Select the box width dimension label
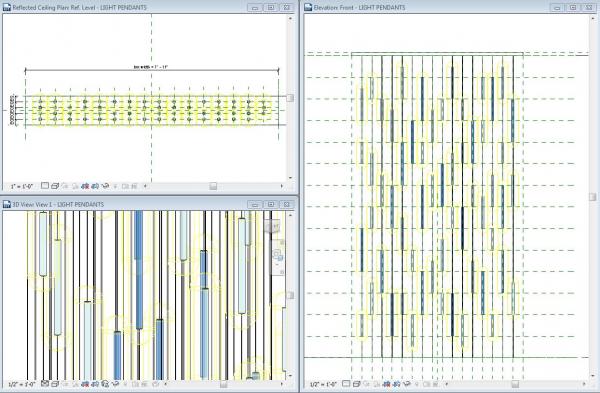Viewport: 600px width, 393px height. point(151,67)
